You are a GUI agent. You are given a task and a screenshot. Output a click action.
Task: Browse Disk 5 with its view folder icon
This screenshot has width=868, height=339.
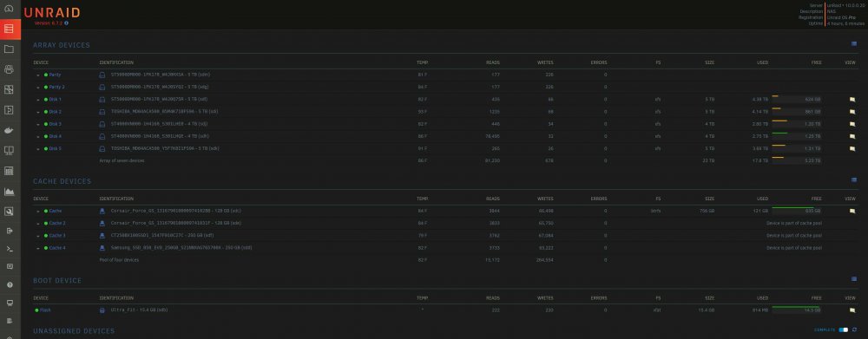point(852,148)
